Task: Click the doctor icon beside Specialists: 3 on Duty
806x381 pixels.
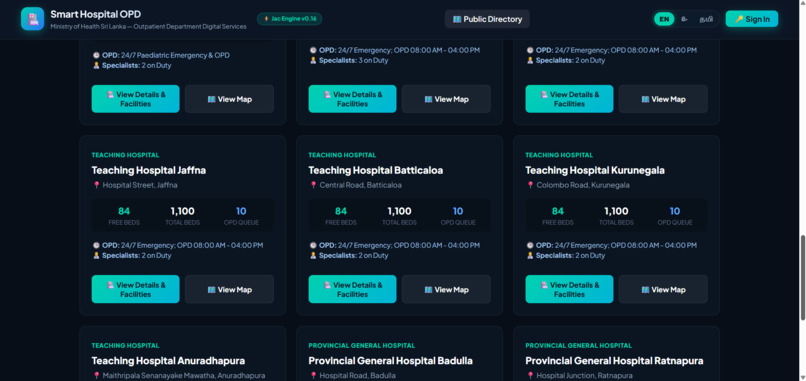Action: tap(313, 61)
